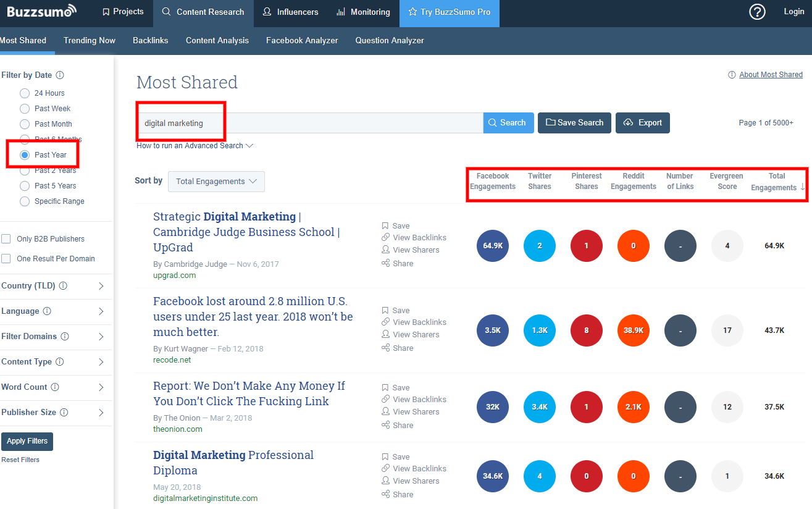Click the info icon beside Filter by Date
The height and width of the screenshot is (509, 812).
[x=60, y=75]
